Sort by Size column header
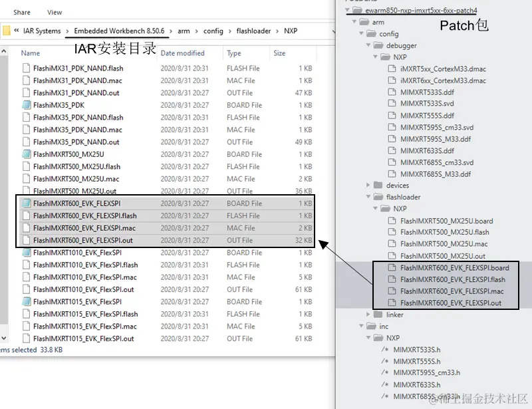Viewport: 532px width, 409px height. 279,53
